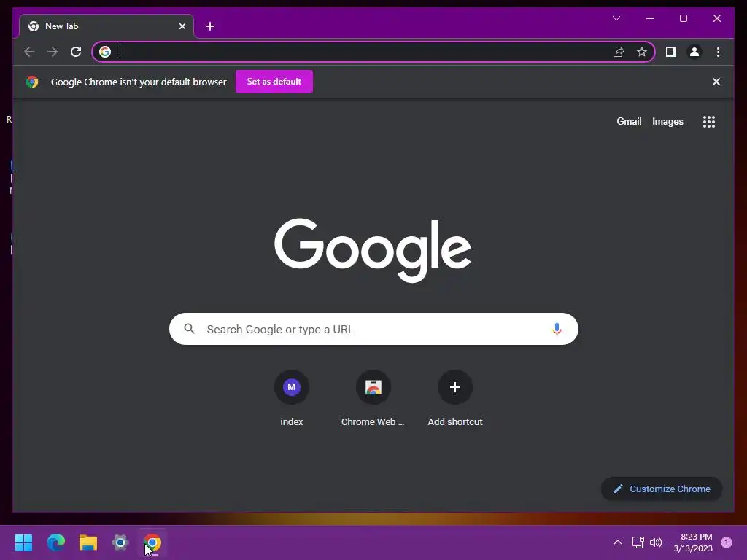Select the New Tab tab

click(107, 26)
